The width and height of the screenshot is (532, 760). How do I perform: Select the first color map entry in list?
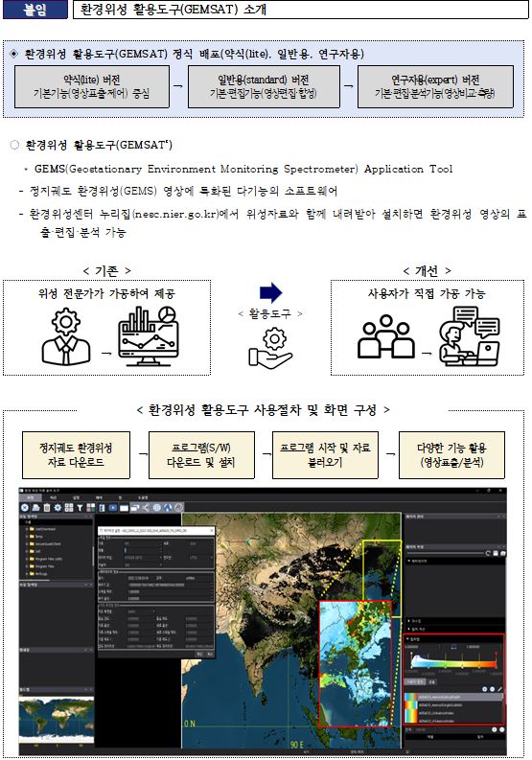coord(453,697)
